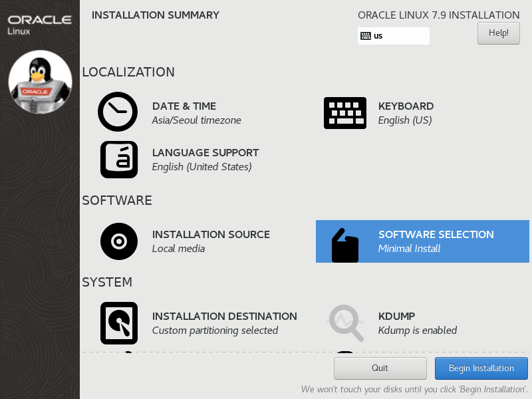Open Installation Source disc icon

click(x=119, y=241)
